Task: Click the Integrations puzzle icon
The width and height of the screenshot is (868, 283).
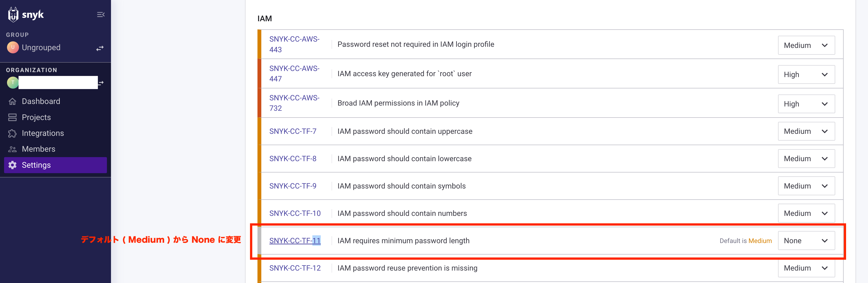Action: click(x=12, y=133)
